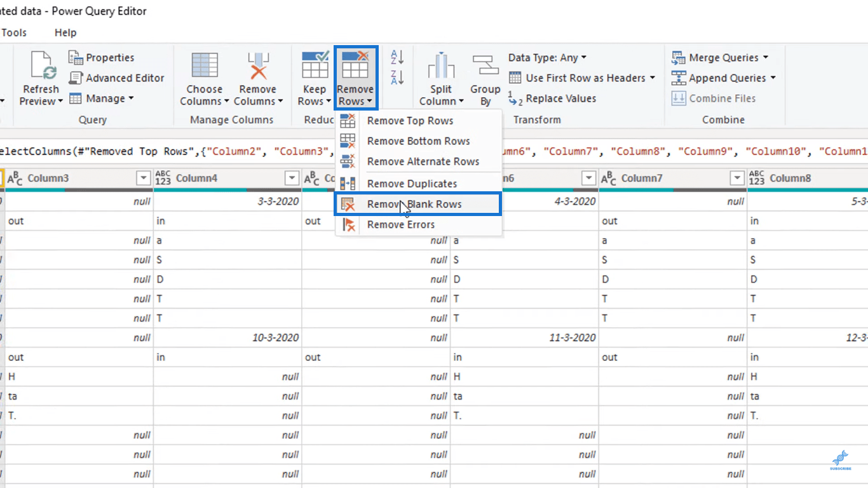The width and height of the screenshot is (868, 488).
Task: Click Combine Files
Action: click(714, 98)
